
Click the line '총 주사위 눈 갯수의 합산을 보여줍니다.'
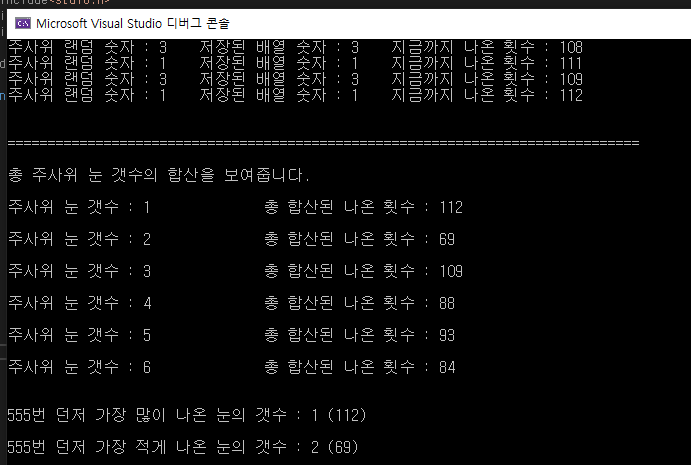coord(159,175)
